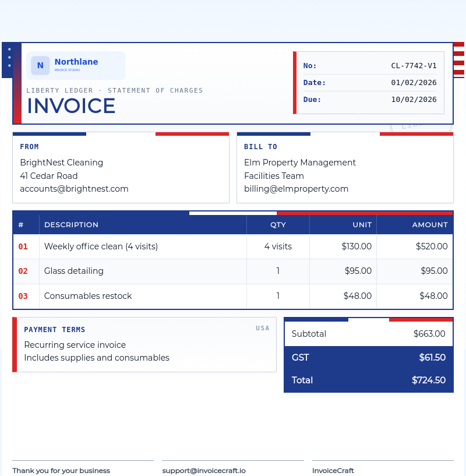The height and width of the screenshot is (476, 466).
Task: Click the Total label
Action: pos(302,380)
